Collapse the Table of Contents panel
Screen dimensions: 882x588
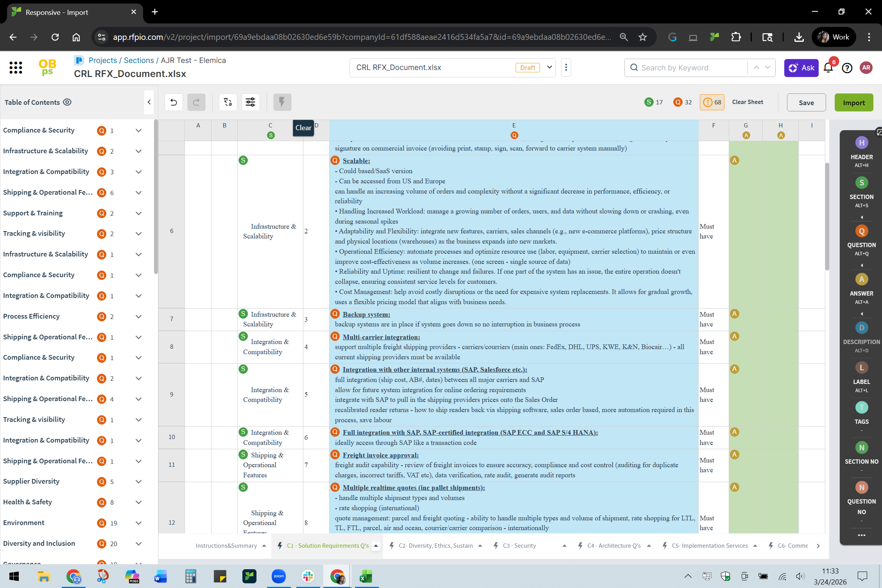[149, 102]
